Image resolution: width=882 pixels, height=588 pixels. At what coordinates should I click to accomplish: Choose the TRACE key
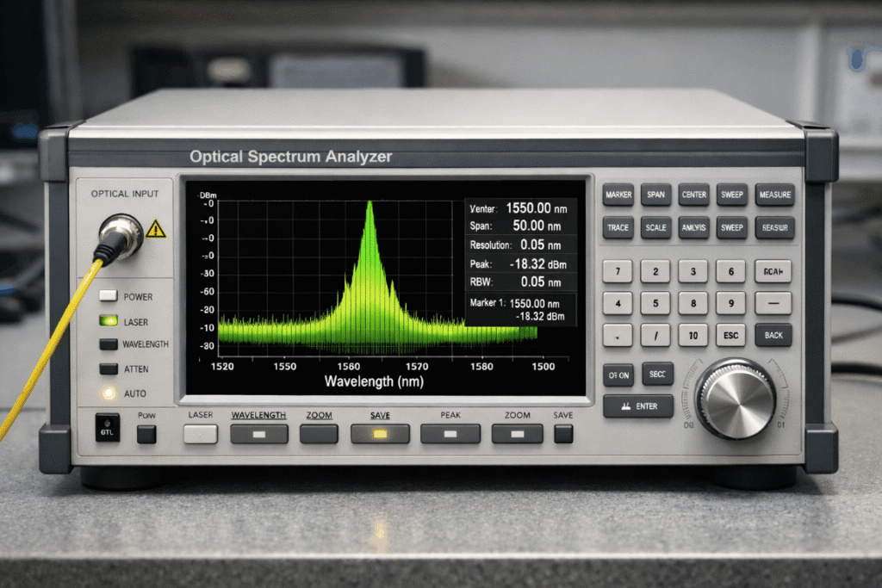[618, 227]
